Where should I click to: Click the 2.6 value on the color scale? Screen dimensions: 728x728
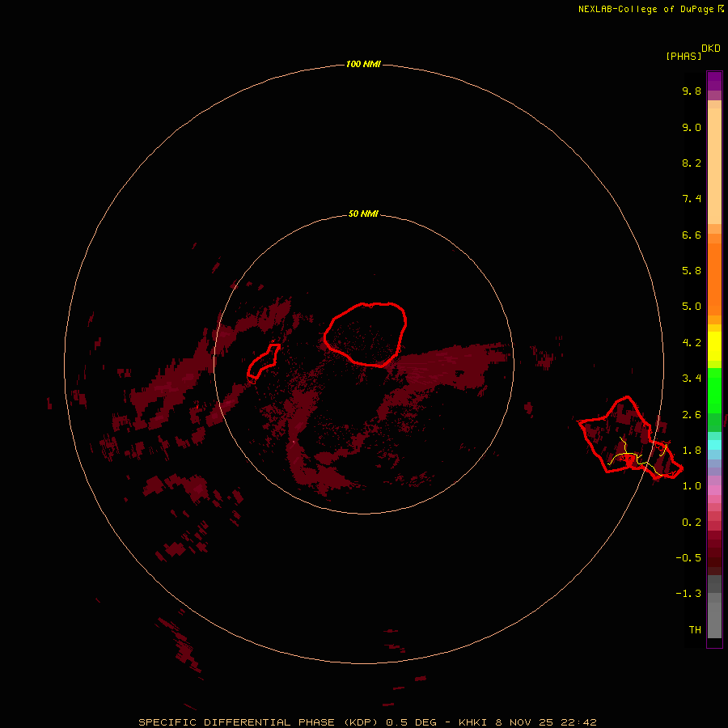(x=692, y=415)
